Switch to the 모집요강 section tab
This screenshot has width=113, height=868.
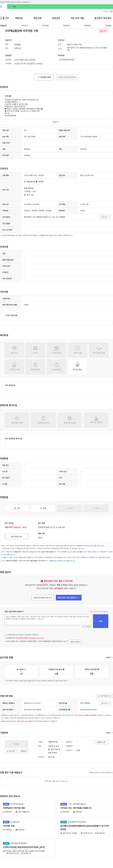coord(3,26)
